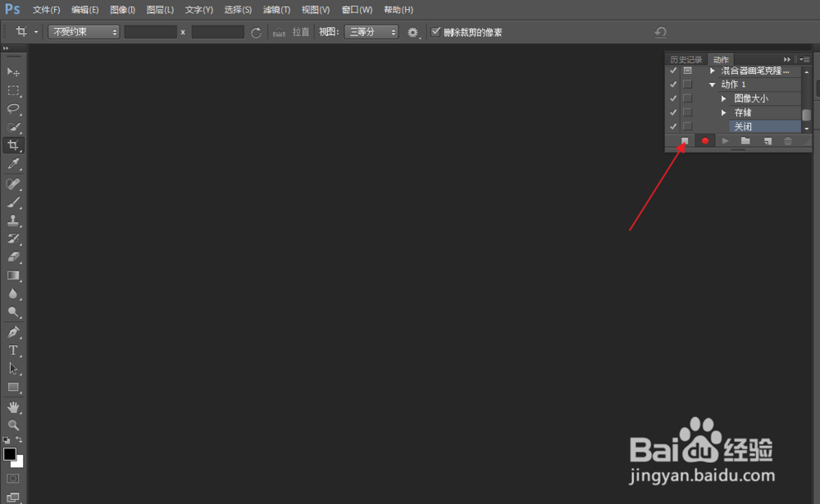Clear the crop ratio values
The width and height of the screenshot is (820, 504).
256,33
